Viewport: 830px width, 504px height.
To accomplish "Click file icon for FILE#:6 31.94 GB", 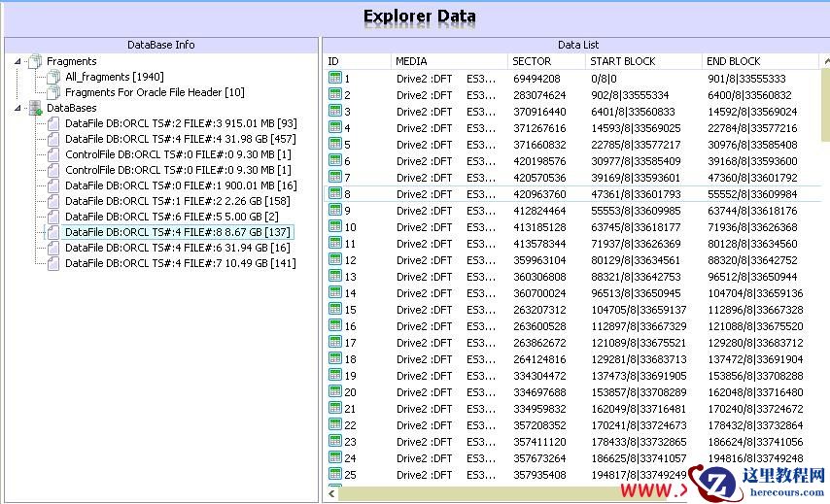I will (52, 248).
